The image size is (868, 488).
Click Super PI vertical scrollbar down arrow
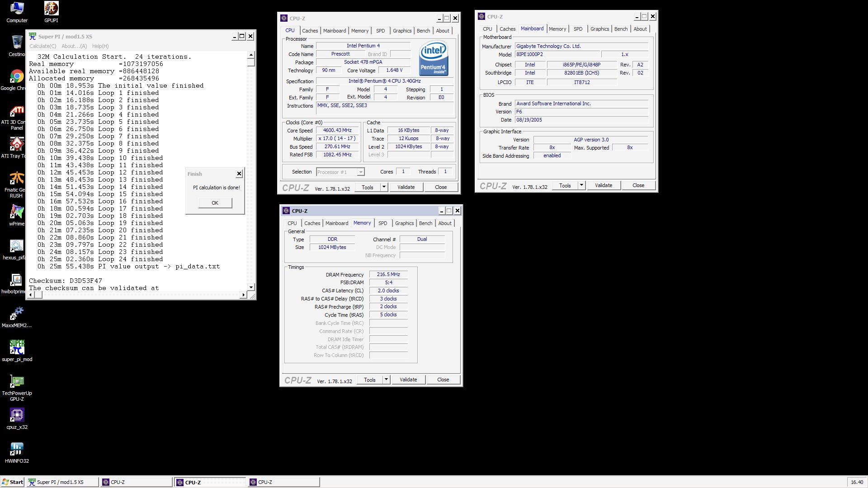tap(251, 287)
